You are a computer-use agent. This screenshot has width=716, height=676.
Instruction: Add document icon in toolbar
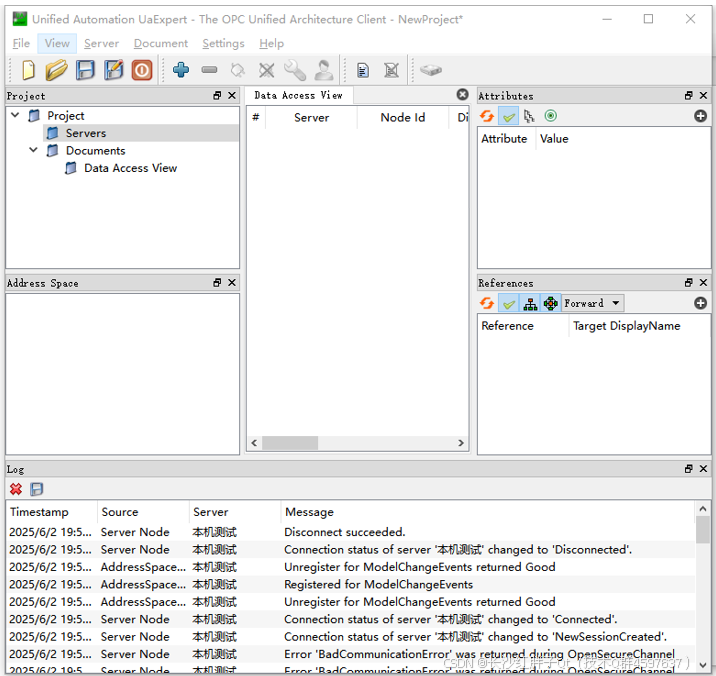(x=363, y=70)
